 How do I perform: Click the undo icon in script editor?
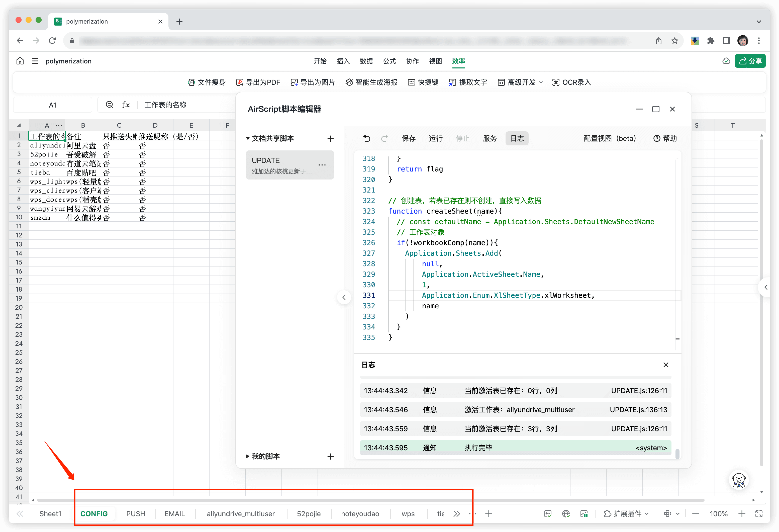point(366,138)
